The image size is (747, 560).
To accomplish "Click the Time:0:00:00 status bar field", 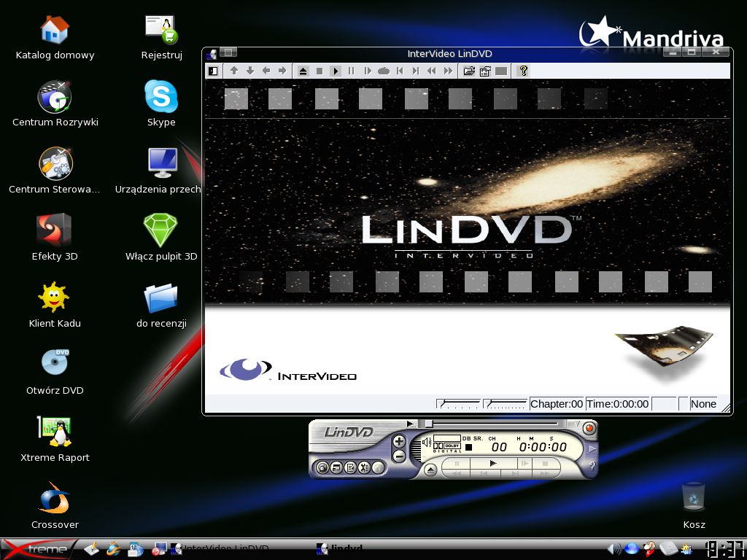I will pos(617,404).
